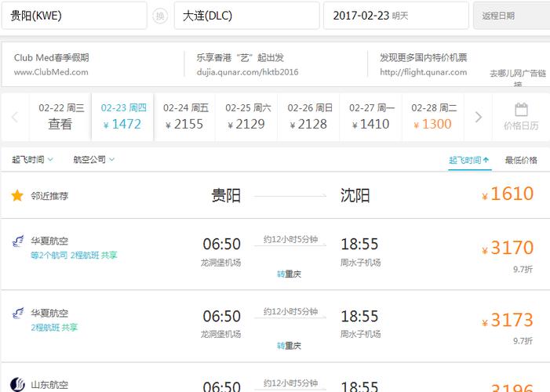Click 山东航空 airline name
This screenshot has height=392, width=550.
tap(49, 385)
